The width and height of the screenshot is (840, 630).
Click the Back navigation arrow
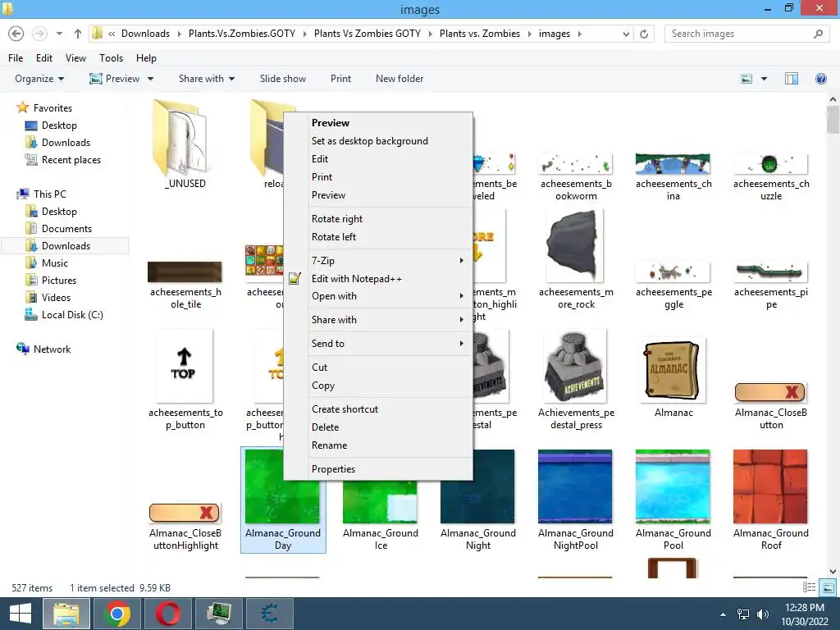16,34
